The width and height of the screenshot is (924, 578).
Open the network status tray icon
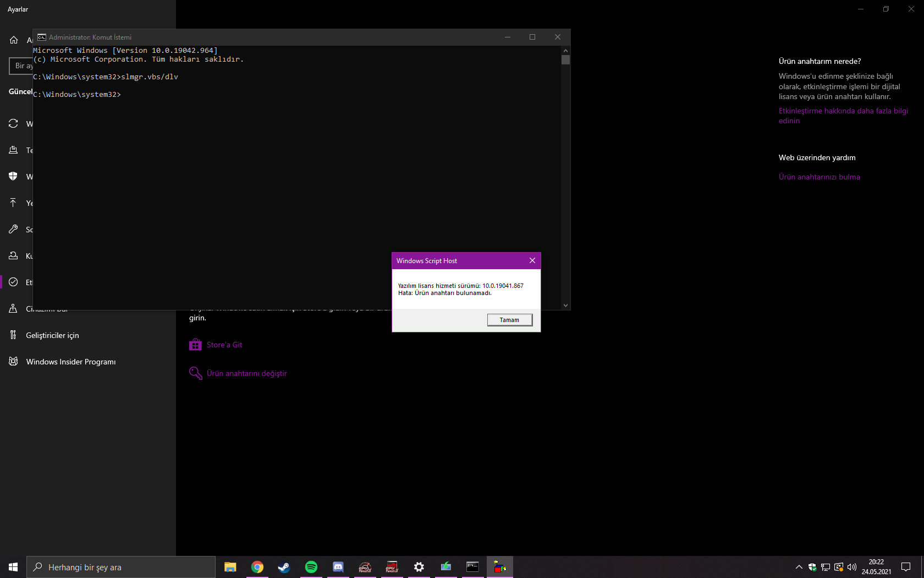click(826, 567)
